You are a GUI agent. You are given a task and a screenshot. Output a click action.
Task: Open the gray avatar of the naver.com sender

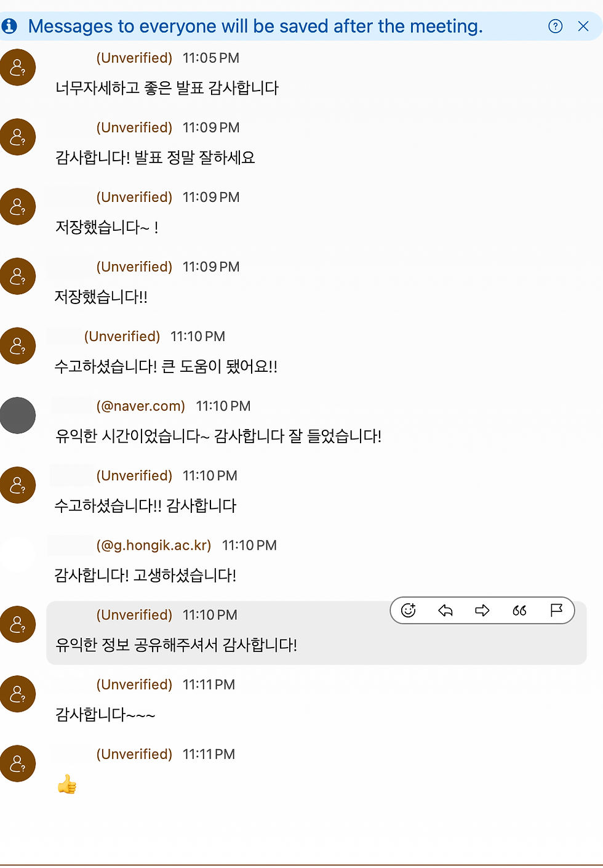(x=18, y=416)
